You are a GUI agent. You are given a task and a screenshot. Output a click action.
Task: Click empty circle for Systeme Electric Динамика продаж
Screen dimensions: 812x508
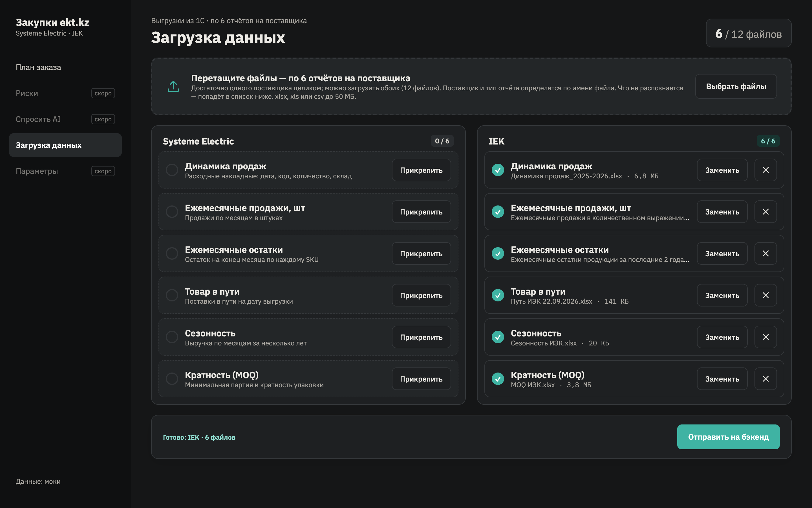(x=172, y=170)
